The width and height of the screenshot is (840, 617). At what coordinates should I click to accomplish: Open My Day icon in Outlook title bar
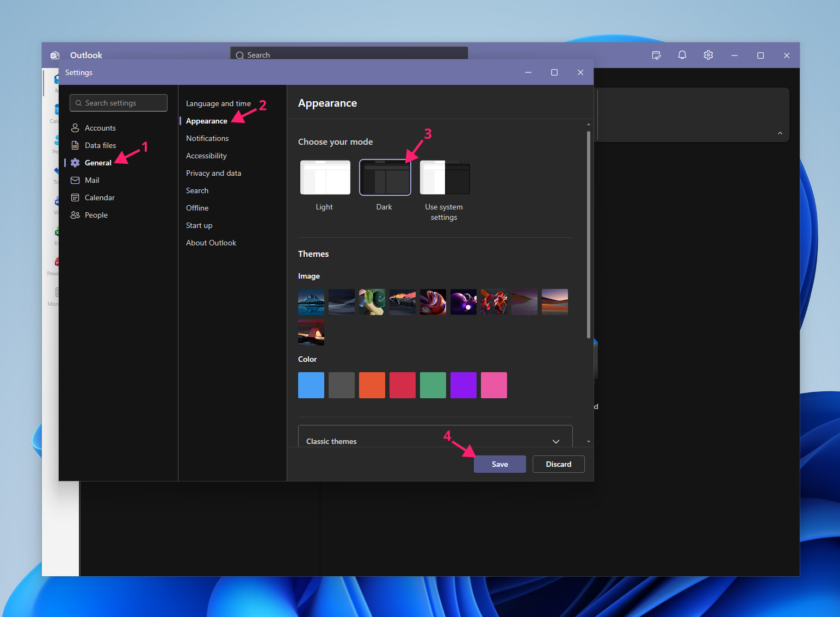pos(656,55)
